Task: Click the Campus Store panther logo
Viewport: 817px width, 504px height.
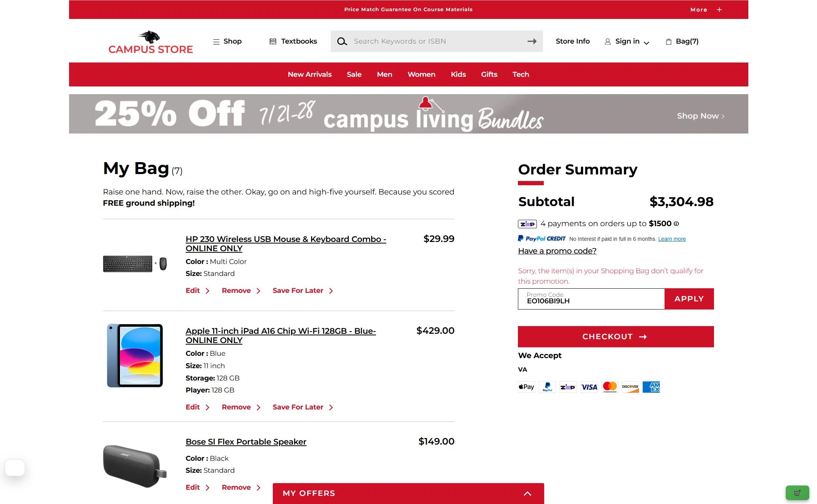Action: [x=151, y=42]
